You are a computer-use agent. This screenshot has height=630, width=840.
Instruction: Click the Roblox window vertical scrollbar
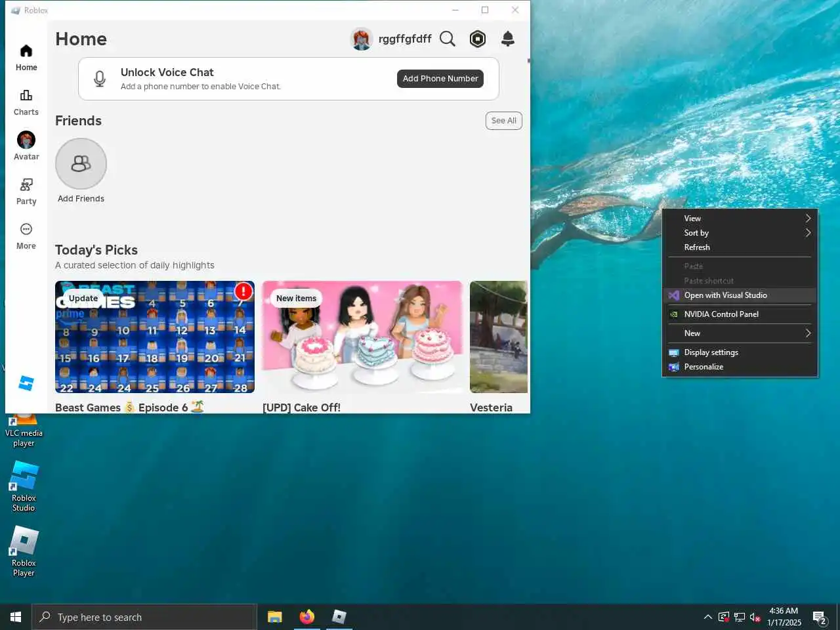click(528, 61)
